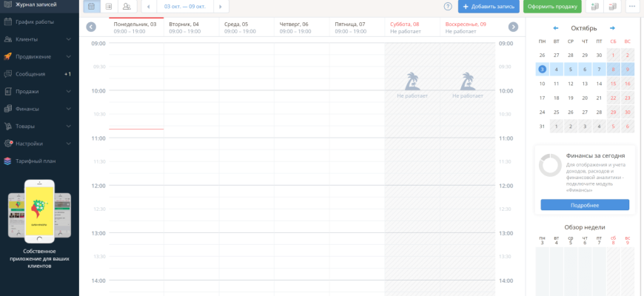Open the date range 03 окт. — 09 окт.

(x=184, y=7)
